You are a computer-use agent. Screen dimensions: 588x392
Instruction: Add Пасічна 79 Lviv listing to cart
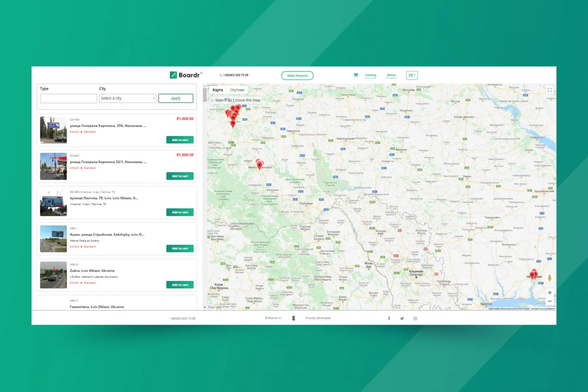pyautogui.click(x=180, y=212)
